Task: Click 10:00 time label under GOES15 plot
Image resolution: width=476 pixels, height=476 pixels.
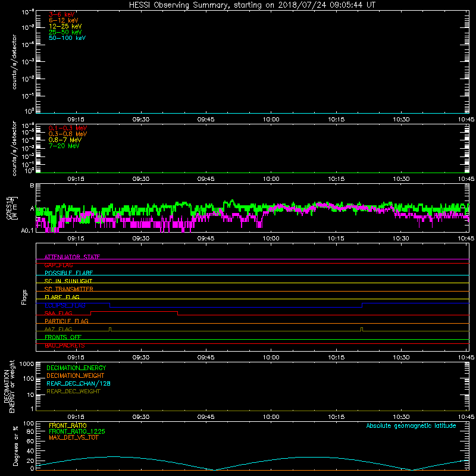Action: 271,239
